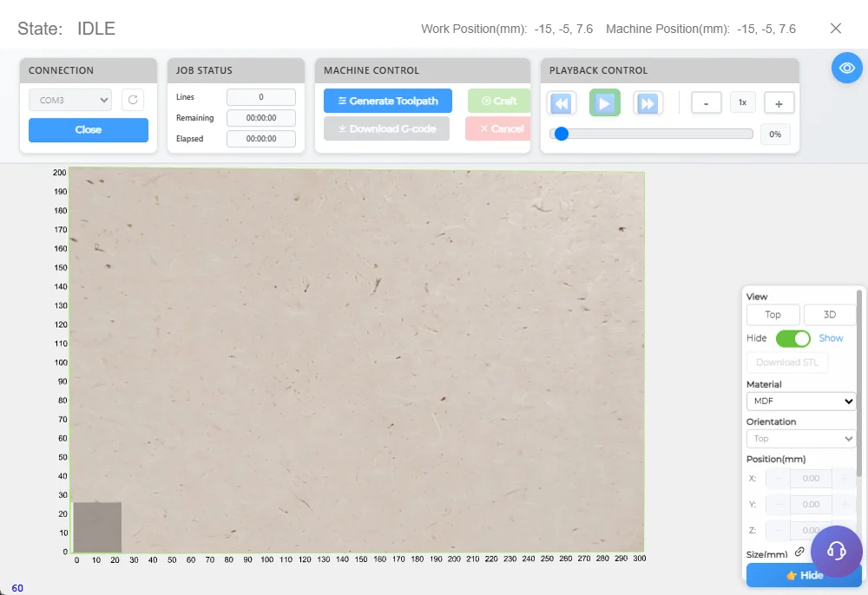
Task: Toggle the Hide/Show switch
Action: (792, 338)
